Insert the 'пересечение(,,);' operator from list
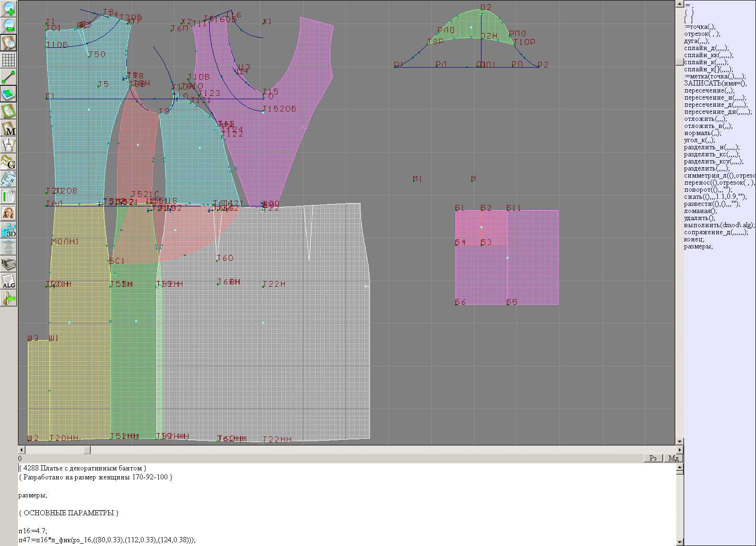Screen dimensions: 756x546 click(x=709, y=90)
